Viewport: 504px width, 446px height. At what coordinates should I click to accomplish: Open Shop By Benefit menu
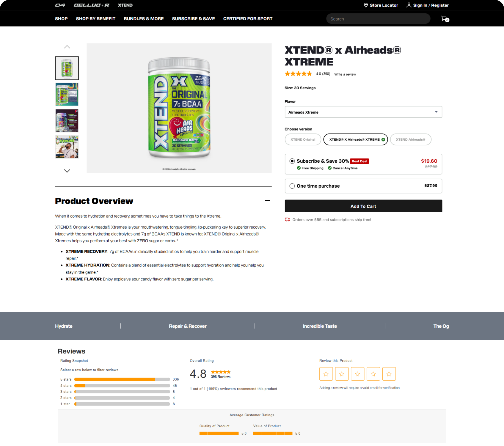(95, 19)
